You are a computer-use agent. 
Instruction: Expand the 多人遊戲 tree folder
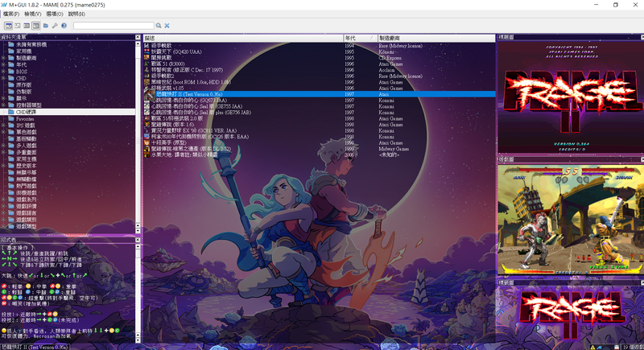click(x=4, y=146)
